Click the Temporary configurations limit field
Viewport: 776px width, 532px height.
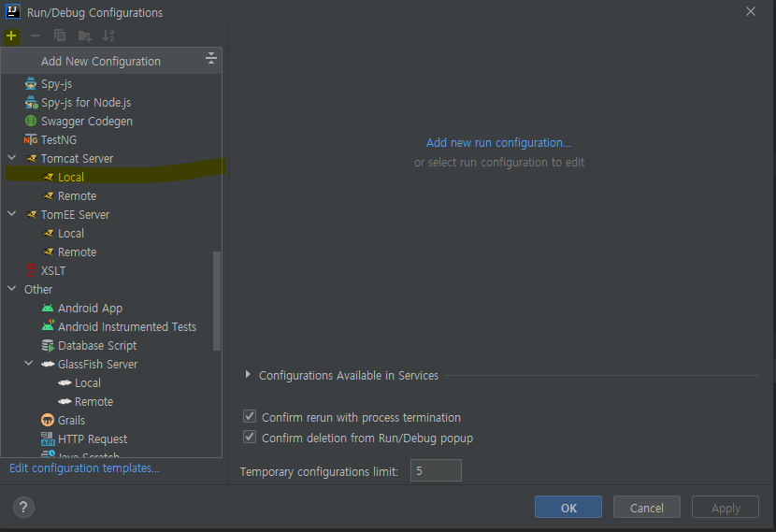click(x=436, y=470)
